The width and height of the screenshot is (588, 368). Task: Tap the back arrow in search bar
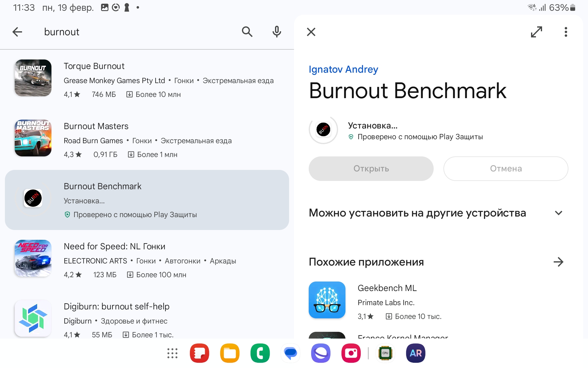point(17,32)
